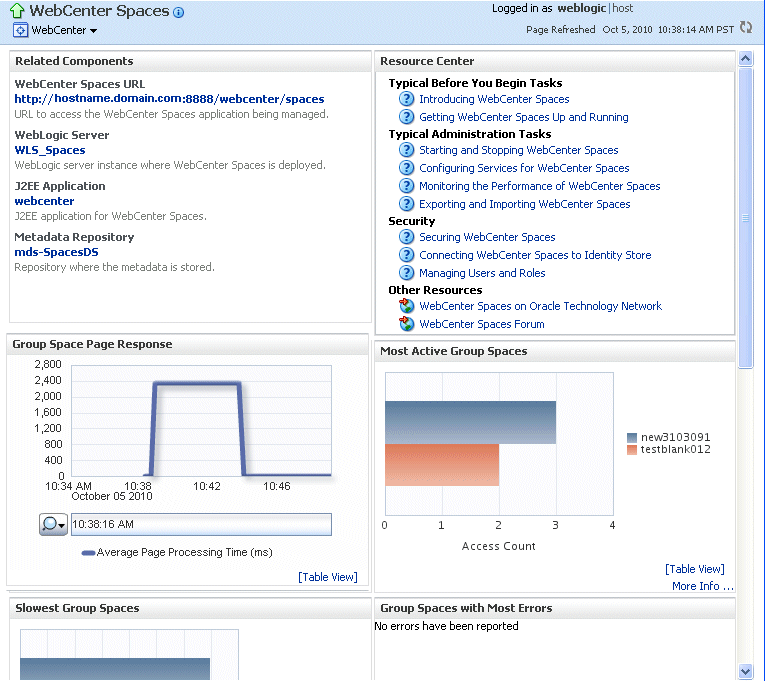Click help icon for Exporting and Importing
The width and height of the screenshot is (765, 681).
[x=406, y=204]
